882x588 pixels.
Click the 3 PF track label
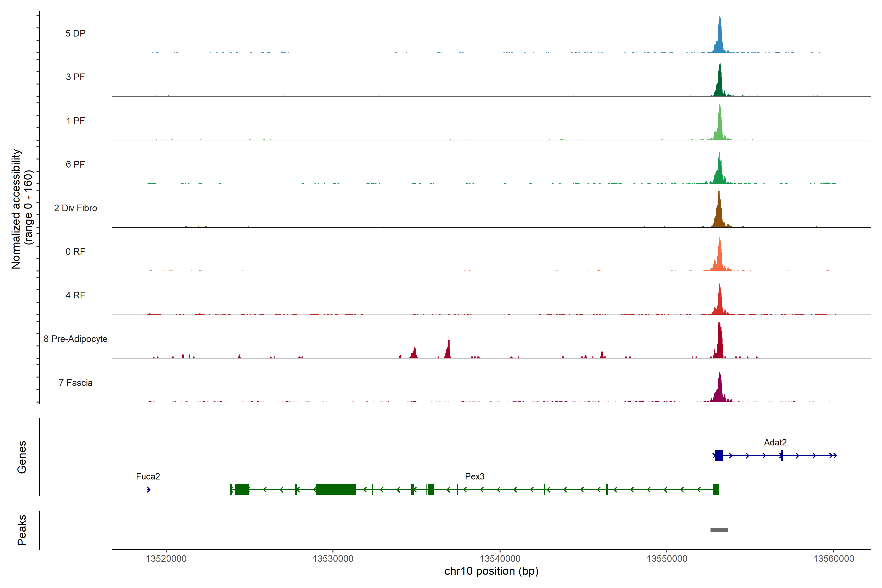75,77
